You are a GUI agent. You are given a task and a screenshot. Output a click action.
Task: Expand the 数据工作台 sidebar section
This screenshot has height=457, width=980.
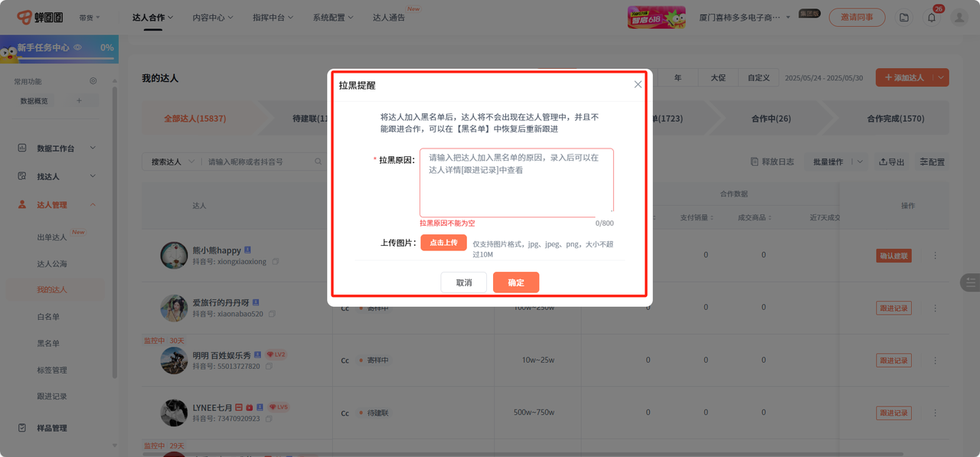93,148
